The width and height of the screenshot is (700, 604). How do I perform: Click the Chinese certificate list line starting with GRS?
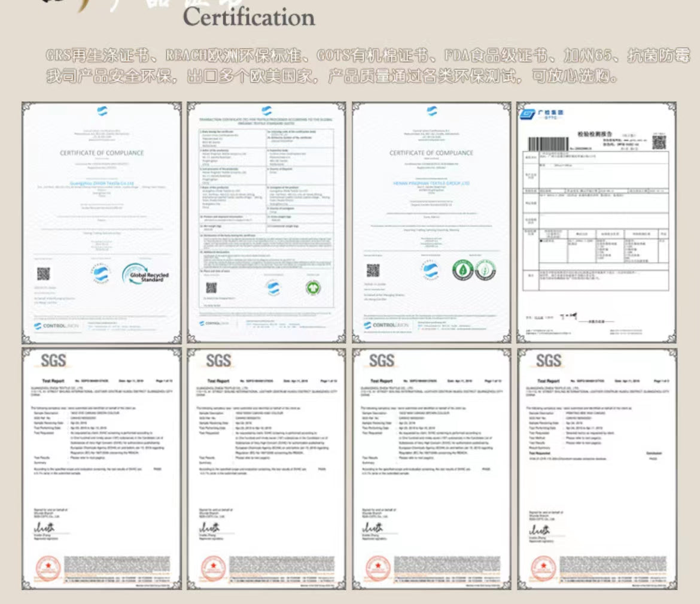(x=367, y=57)
